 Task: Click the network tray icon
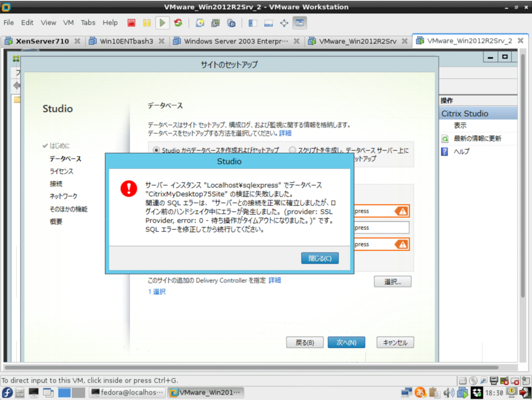[406, 393]
